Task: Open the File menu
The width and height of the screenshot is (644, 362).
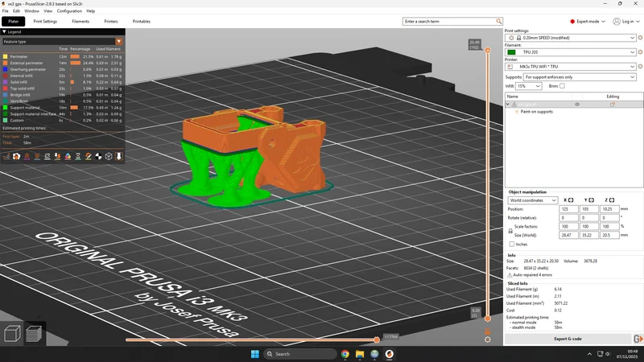Action: pyautogui.click(x=5, y=11)
